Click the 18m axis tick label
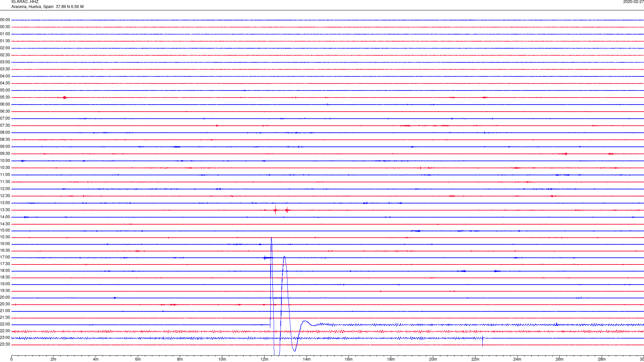The width and height of the screenshot is (644, 362). [x=391, y=359]
